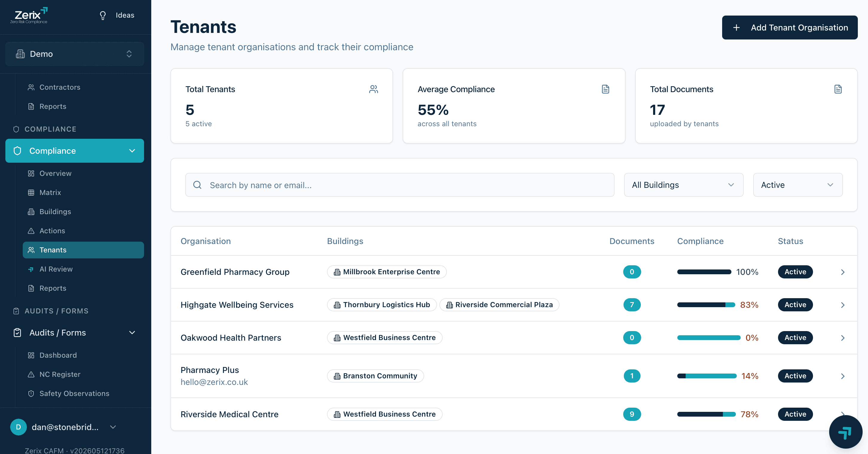Image resolution: width=868 pixels, height=454 pixels.
Task: Open the Actions page
Action: tap(83, 231)
